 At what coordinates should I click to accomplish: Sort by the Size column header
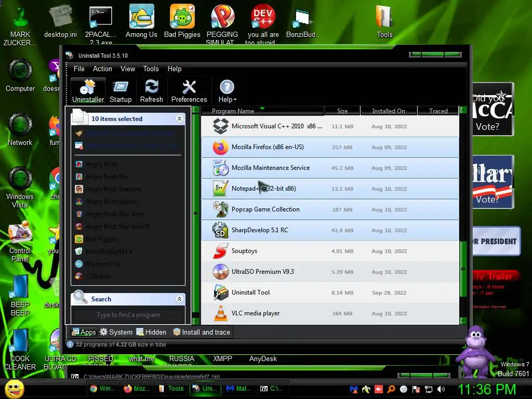point(342,111)
